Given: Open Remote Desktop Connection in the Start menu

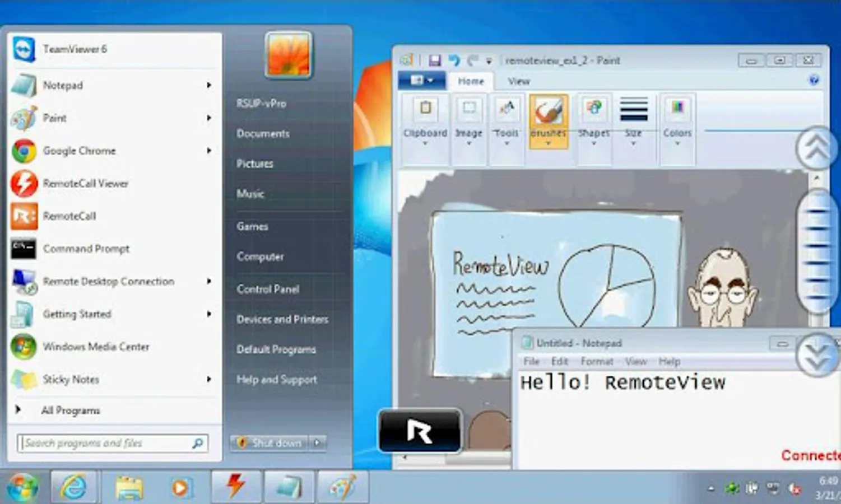Looking at the screenshot, I should pos(114,281).
